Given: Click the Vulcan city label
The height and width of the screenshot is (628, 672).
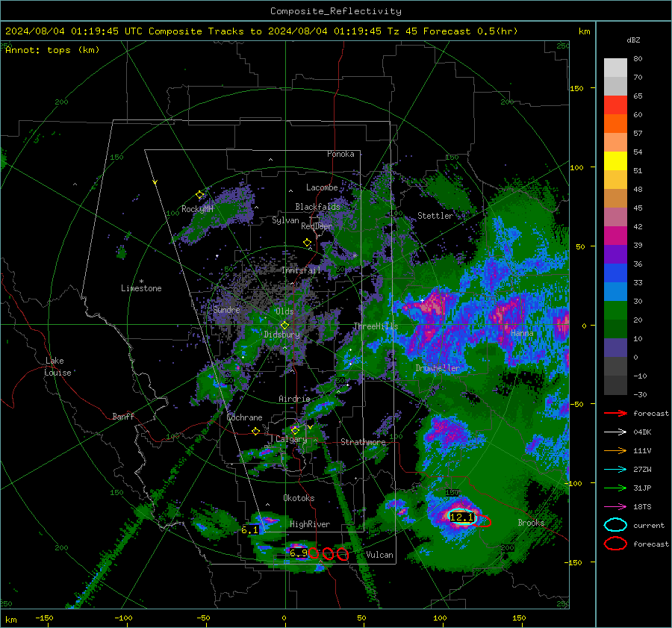Looking at the screenshot, I should pyautogui.click(x=379, y=555).
